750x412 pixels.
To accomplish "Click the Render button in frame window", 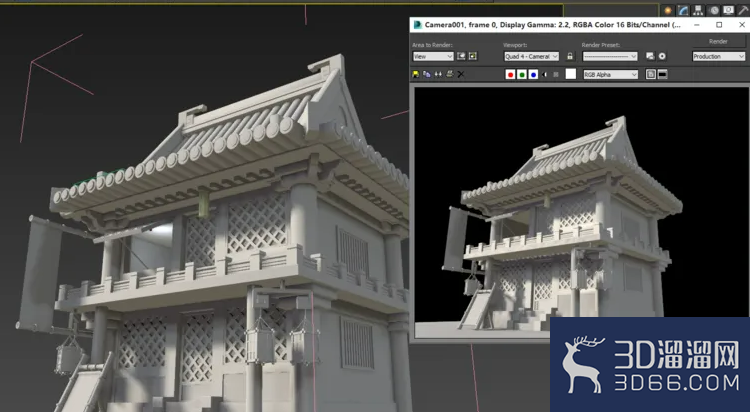I will pos(718,42).
